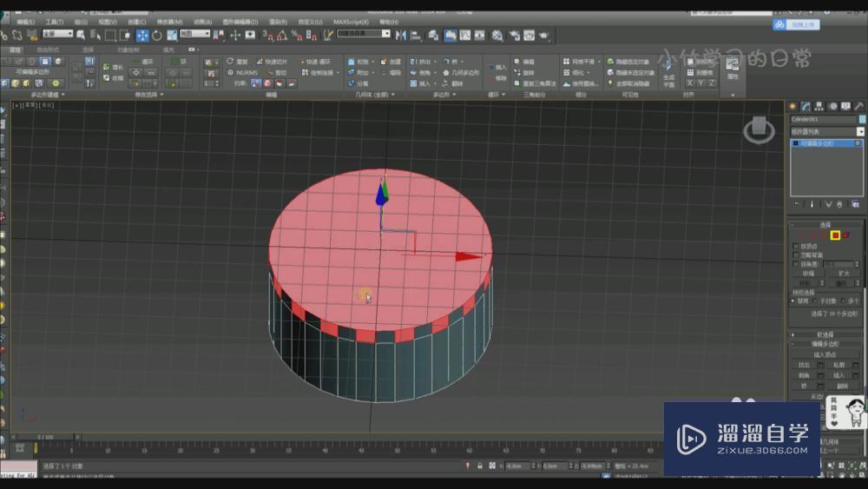Click the NURMS button
Screen dimensions: 868x489
pyautogui.click(x=242, y=73)
